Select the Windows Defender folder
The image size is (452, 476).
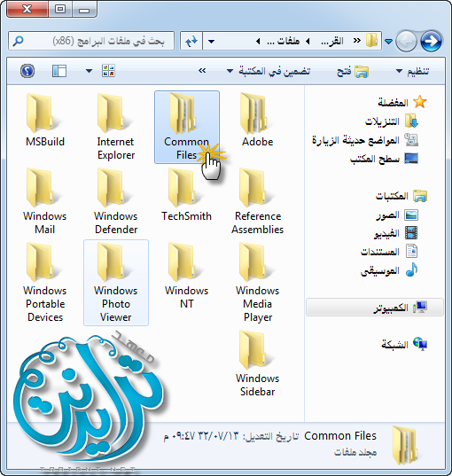pyautogui.click(x=115, y=201)
